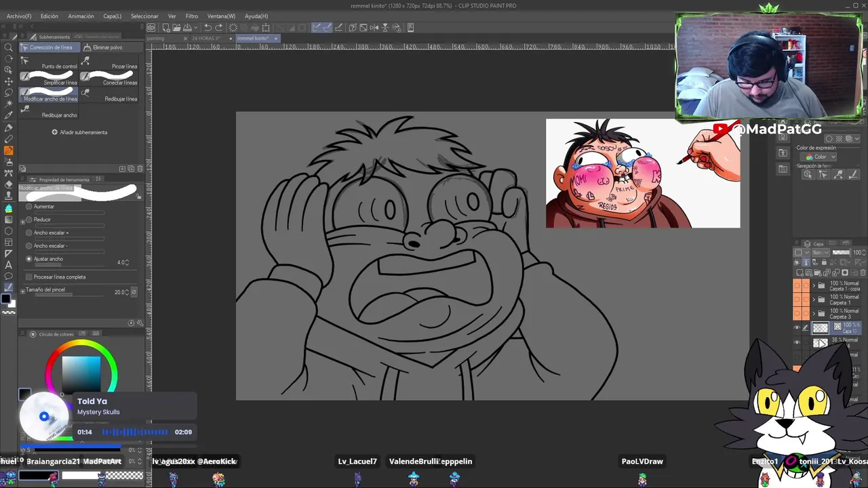
Task: Expand the Carpeta 3 folder arrow
Action: pyautogui.click(x=814, y=314)
